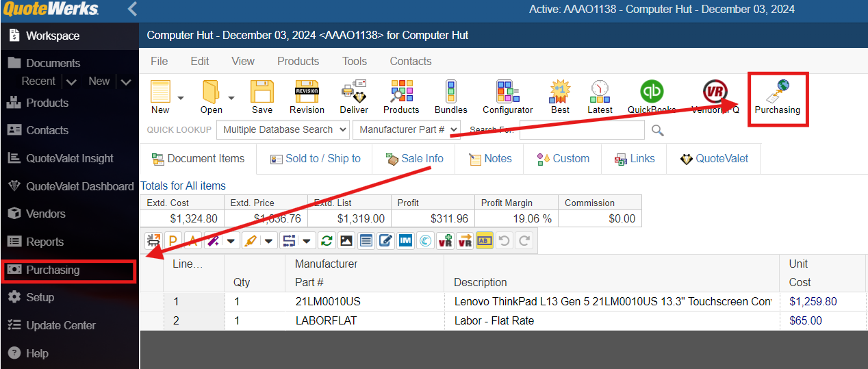Screen dimensions: 868x369
Task: Click in the Search For input field
Action: click(x=581, y=130)
